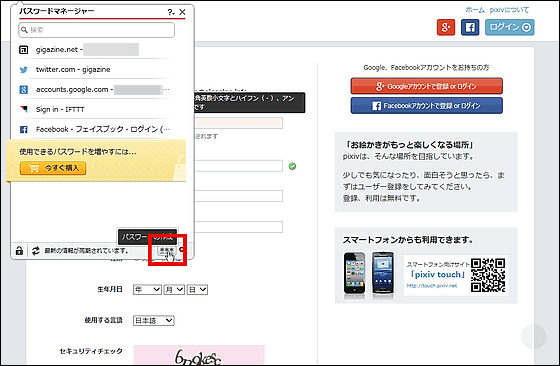Click the blue Facebook header icon

pos(470,27)
